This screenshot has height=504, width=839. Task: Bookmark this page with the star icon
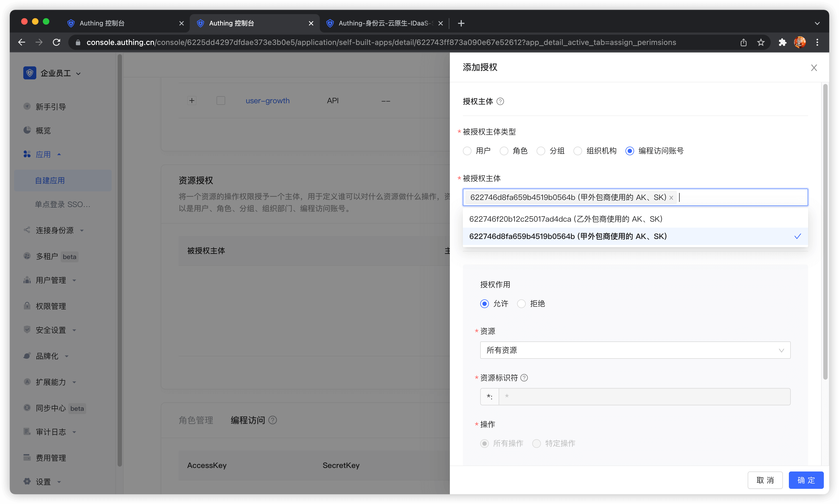[761, 42]
